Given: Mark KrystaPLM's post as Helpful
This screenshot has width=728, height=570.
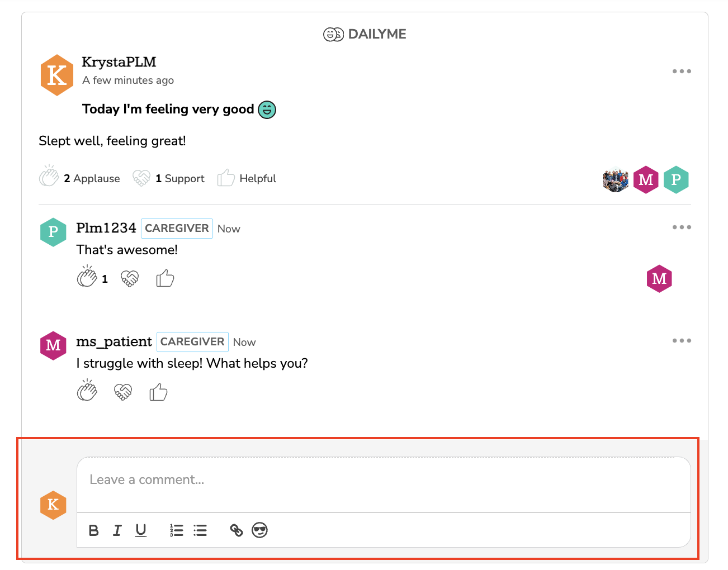Looking at the screenshot, I should pos(226,178).
